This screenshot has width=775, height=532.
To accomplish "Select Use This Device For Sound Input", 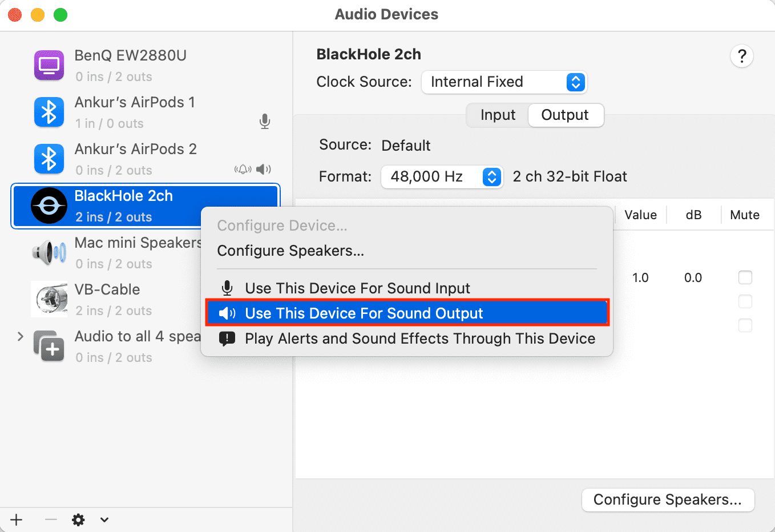I will [x=407, y=288].
